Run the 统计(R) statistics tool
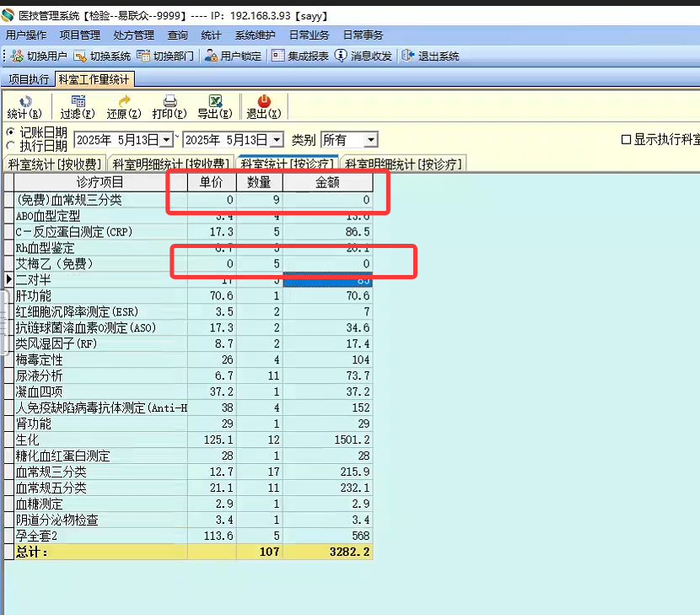700x615 pixels. point(24,107)
